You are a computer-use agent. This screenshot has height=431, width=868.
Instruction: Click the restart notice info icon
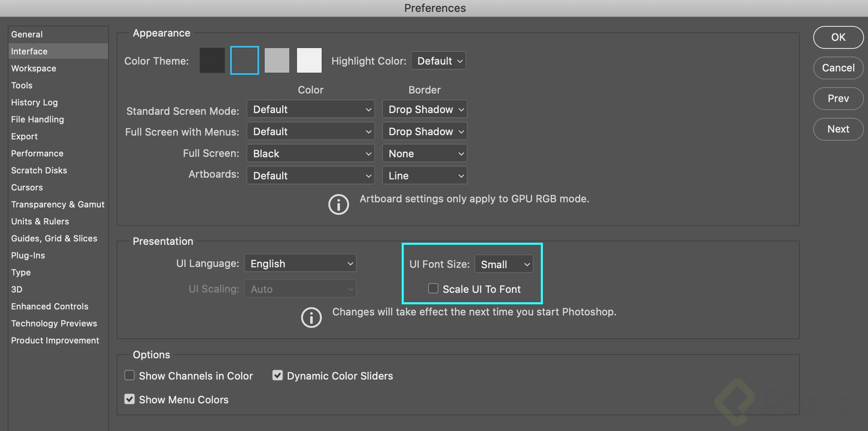pyautogui.click(x=311, y=318)
